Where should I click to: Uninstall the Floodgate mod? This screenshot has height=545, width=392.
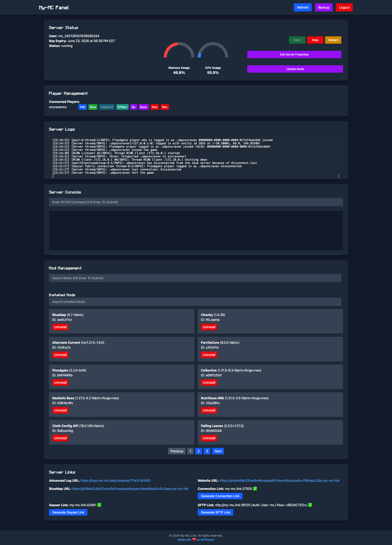point(60,383)
